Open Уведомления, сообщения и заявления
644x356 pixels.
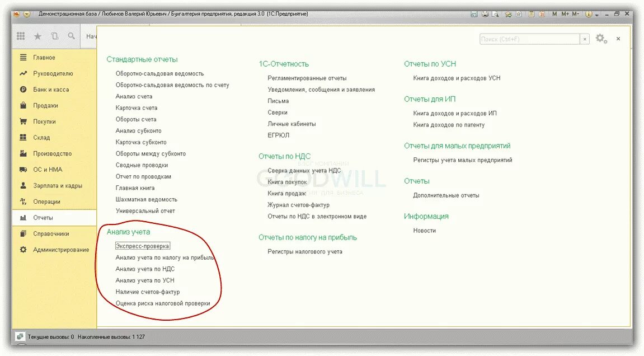click(x=321, y=90)
